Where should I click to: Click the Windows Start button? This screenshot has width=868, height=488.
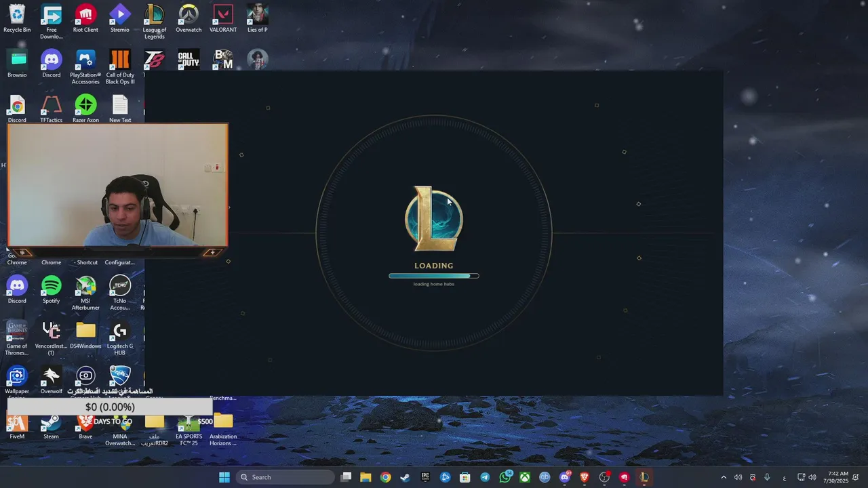[224, 477]
